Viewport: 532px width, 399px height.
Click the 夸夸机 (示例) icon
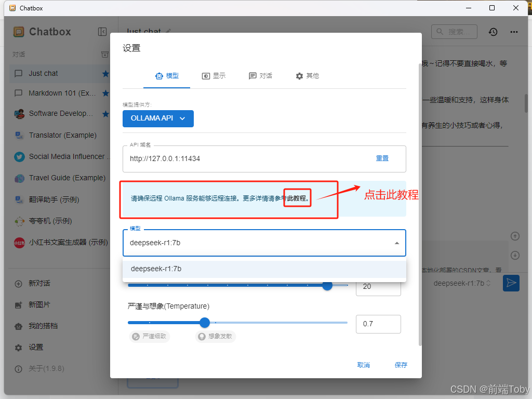click(19, 221)
